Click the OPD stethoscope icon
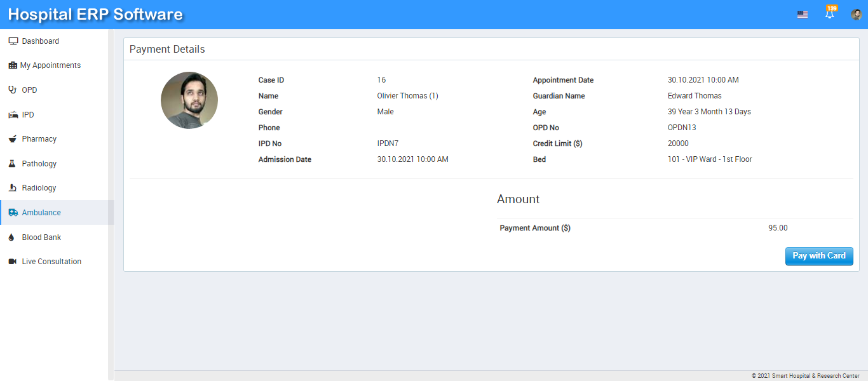 13,90
